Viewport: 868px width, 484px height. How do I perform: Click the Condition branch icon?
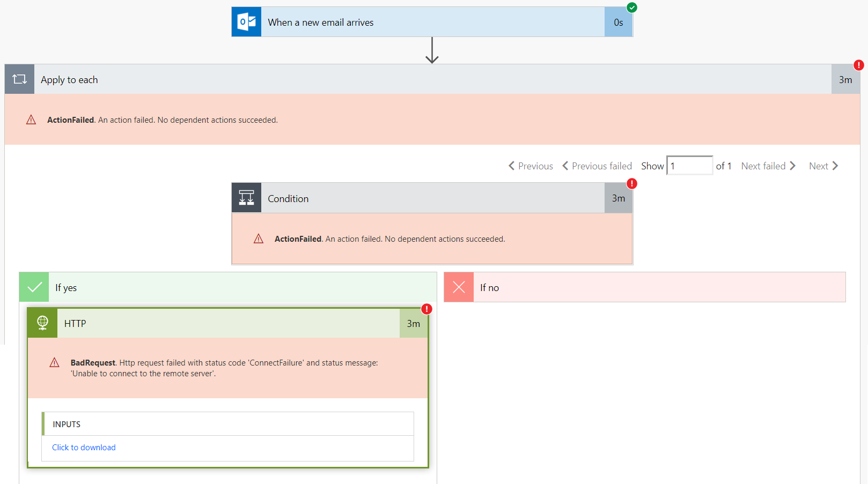point(246,198)
